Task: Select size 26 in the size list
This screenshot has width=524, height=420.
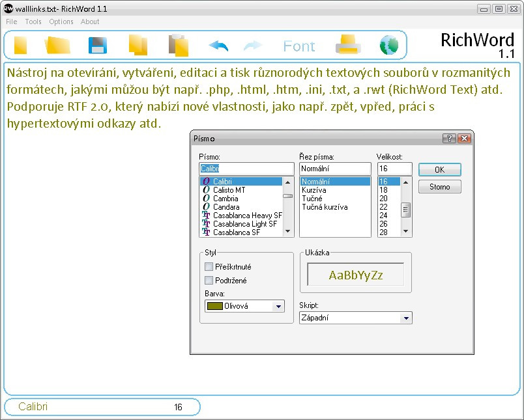Action: pyautogui.click(x=389, y=224)
